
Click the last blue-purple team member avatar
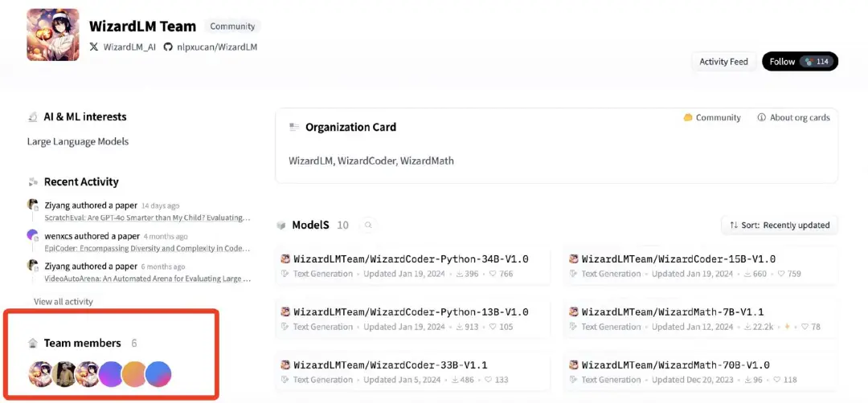158,374
